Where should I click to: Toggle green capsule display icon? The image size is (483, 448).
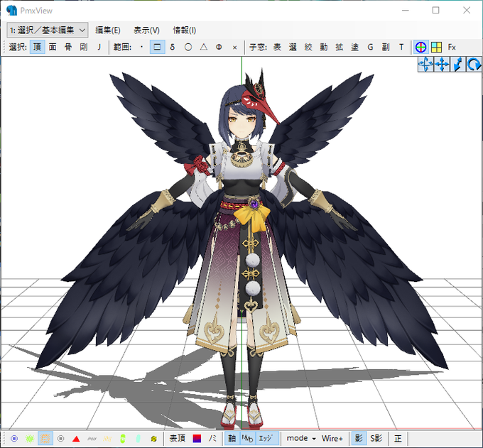coord(123,439)
